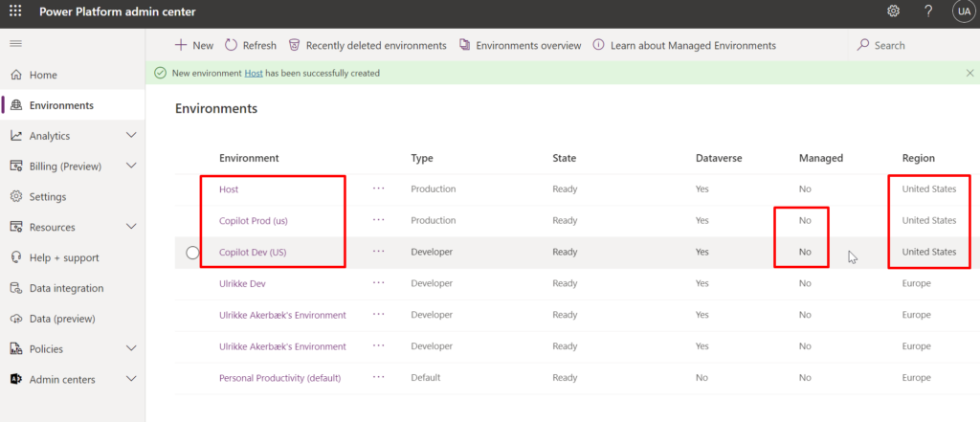Sort by the Environment column header
The image size is (980, 422).
249,158
